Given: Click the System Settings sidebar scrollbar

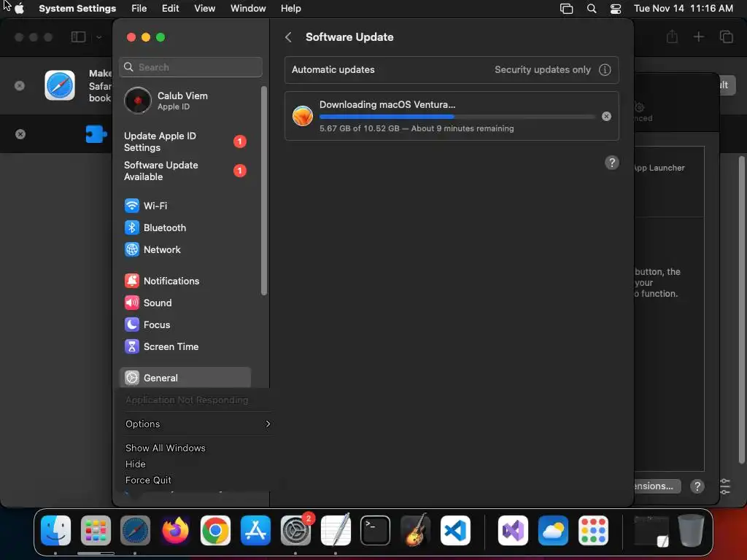Looking at the screenshot, I should coord(264,190).
